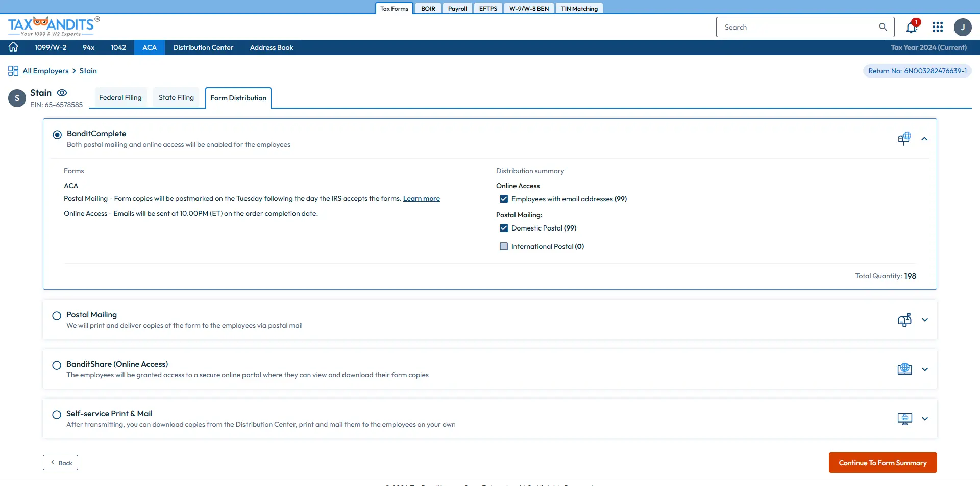Click the Return No badge

917,71
